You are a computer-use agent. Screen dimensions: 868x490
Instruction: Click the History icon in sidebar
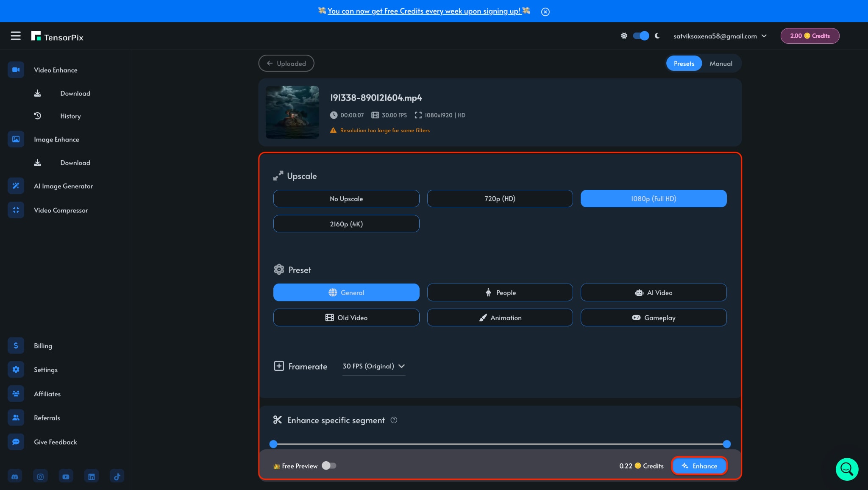pos(38,116)
